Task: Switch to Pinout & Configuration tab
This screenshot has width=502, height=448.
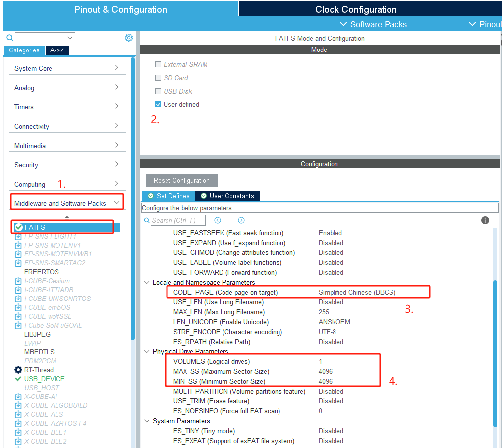Action: click(x=120, y=9)
